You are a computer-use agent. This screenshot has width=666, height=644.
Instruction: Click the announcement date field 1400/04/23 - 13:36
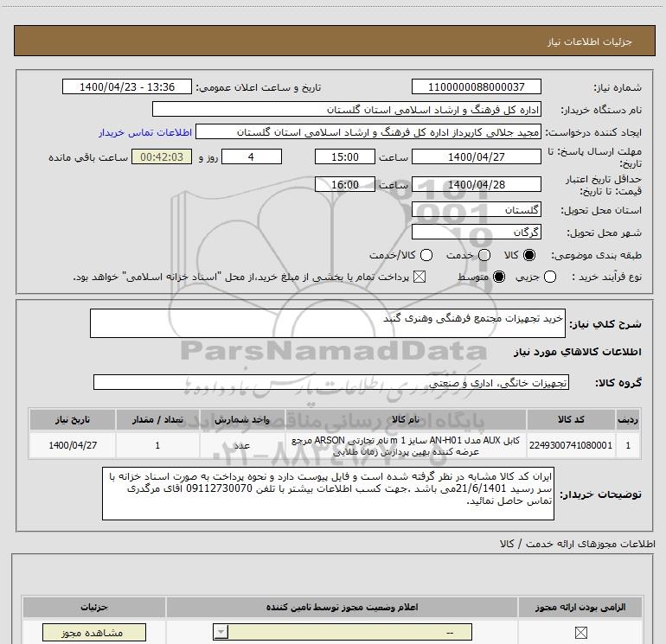tap(127, 86)
